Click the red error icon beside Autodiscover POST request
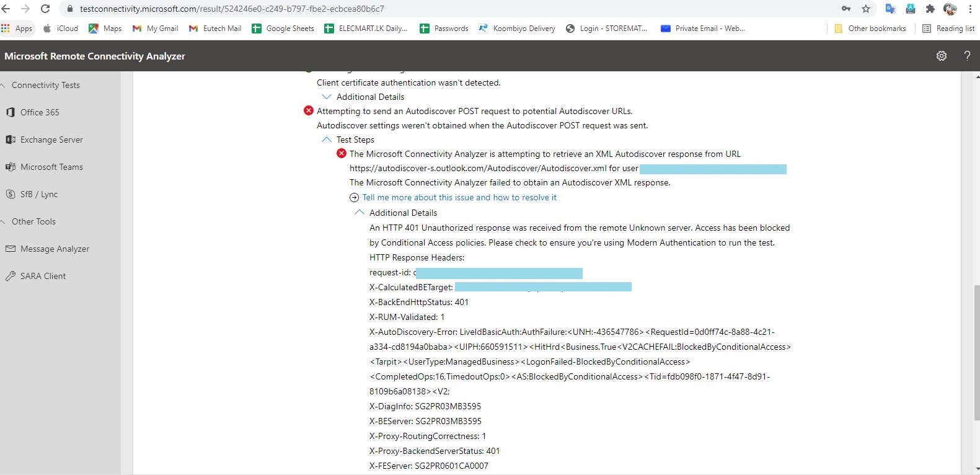980x475 pixels. [x=309, y=111]
